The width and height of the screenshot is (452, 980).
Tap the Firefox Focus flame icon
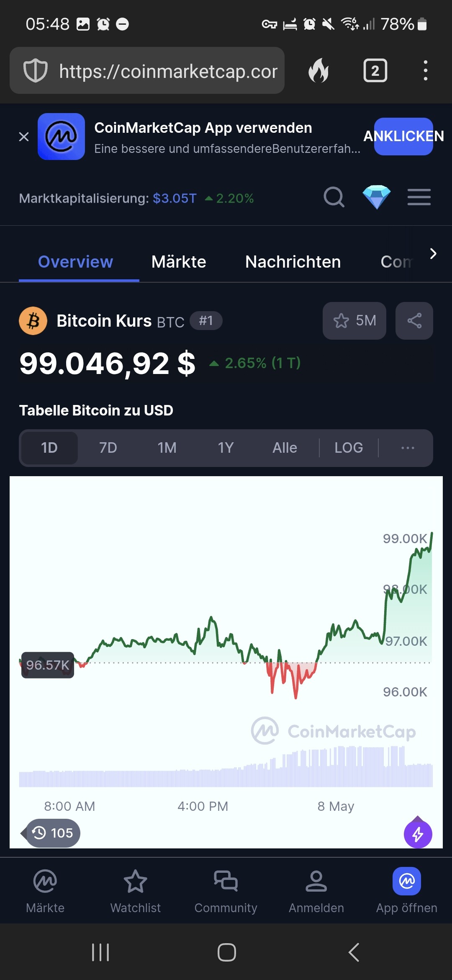click(x=319, y=70)
